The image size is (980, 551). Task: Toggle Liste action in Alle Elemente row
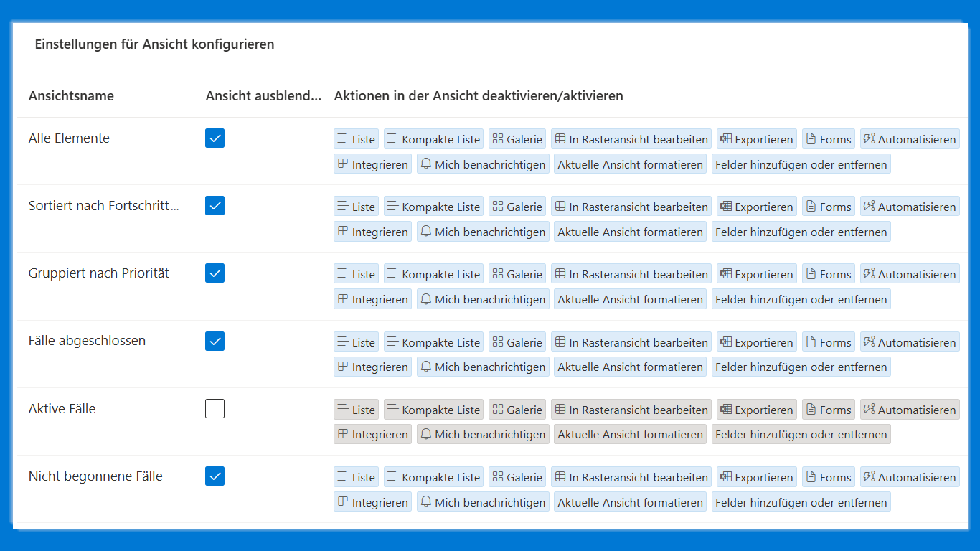pos(357,139)
